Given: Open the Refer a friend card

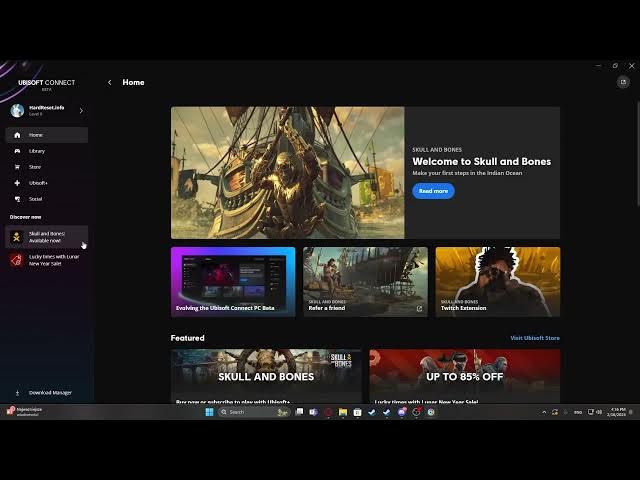Looking at the screenshot, I should tap(365, 281).
